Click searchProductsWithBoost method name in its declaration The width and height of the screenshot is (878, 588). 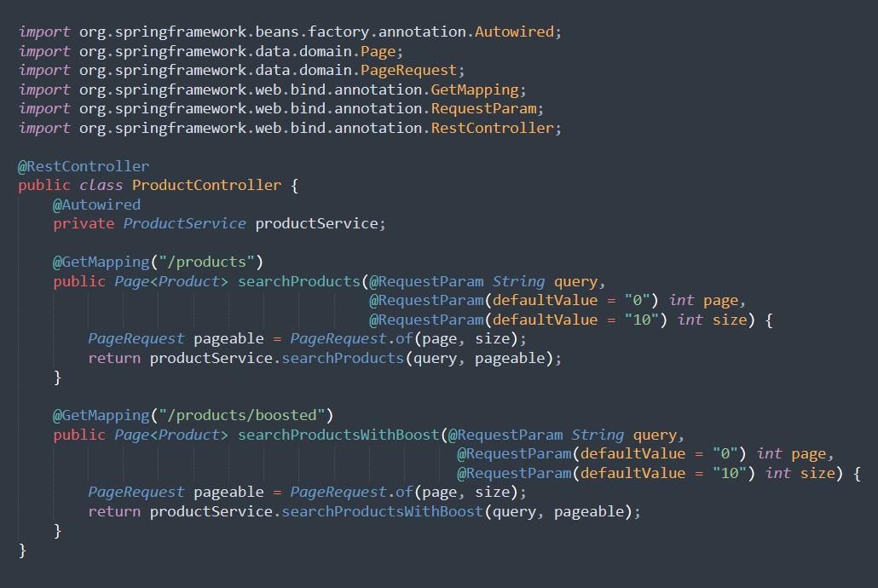[338, 435]
